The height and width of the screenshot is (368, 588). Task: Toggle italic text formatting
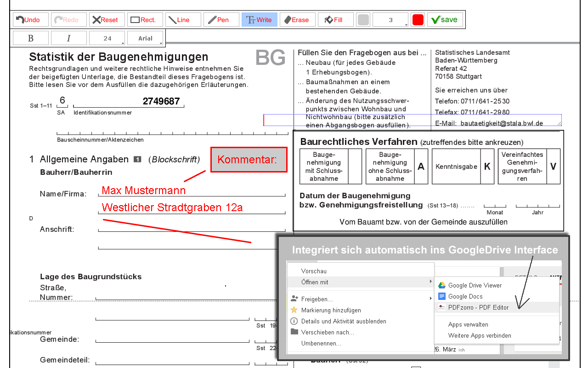(x=68, y=38)
